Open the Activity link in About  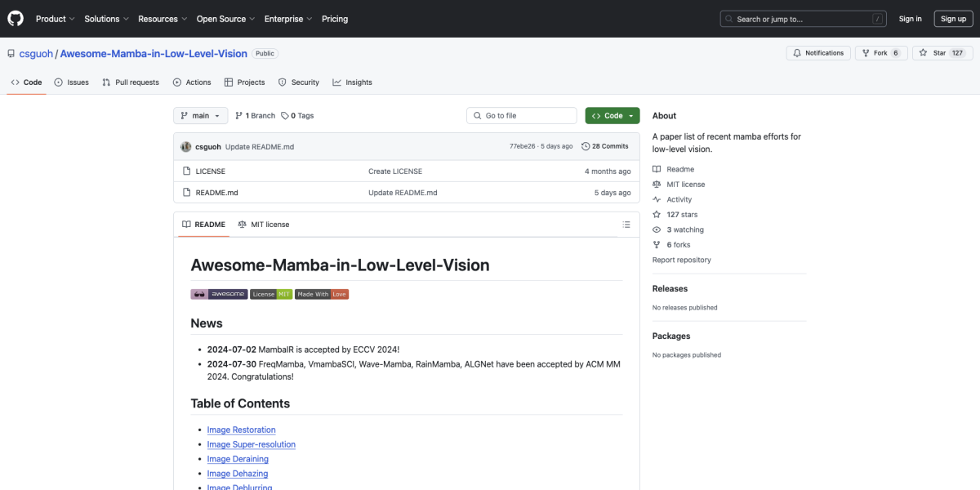click(679, 199)
